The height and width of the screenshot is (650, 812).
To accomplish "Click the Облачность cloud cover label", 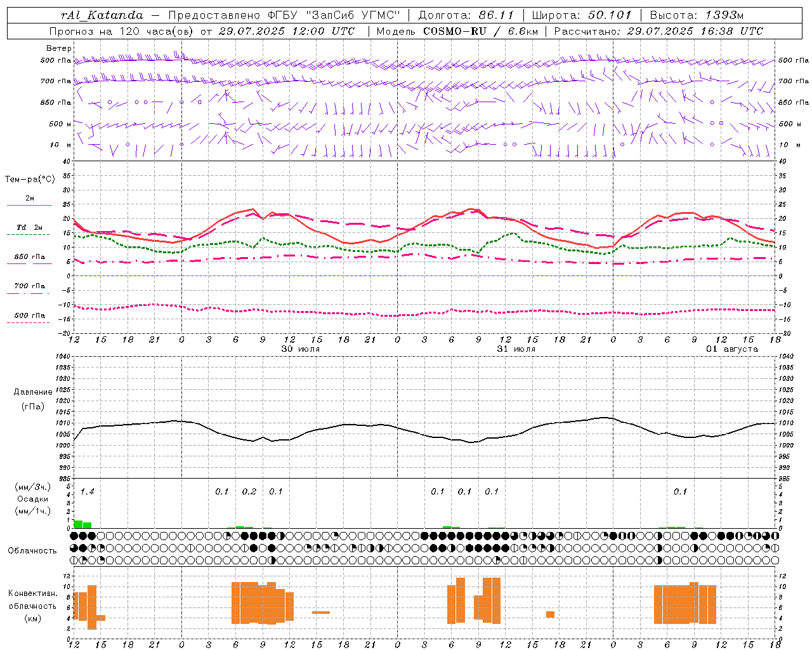I will 32,551.
